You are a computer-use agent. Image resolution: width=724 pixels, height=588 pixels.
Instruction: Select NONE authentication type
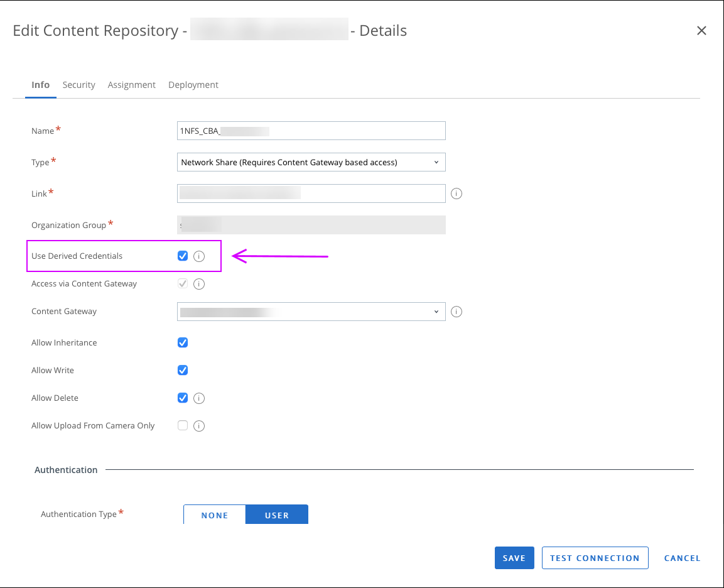tap(215, 514)
